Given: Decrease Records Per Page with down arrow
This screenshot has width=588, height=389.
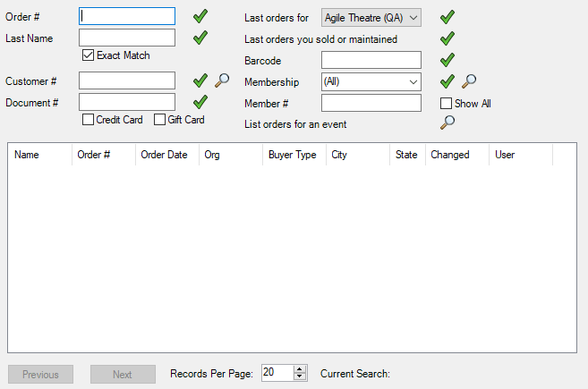Looking at the screenshot, I should pos(300,376).
